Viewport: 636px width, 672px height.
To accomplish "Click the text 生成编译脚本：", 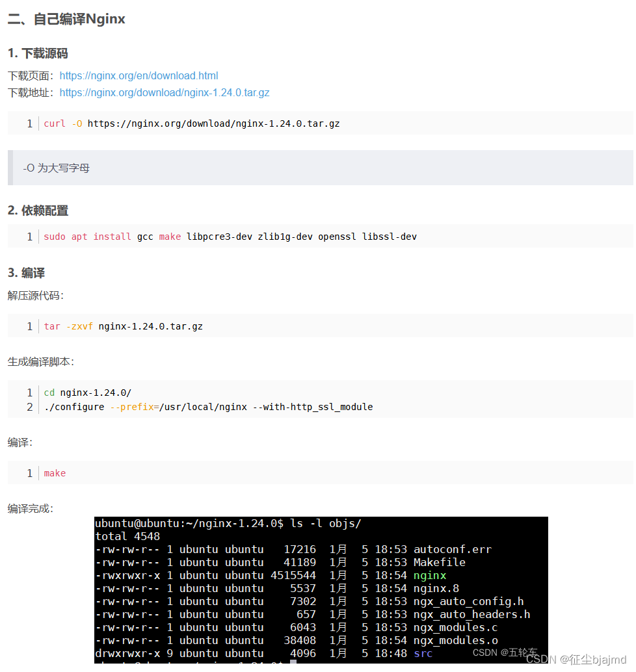I will click(41, 362).
